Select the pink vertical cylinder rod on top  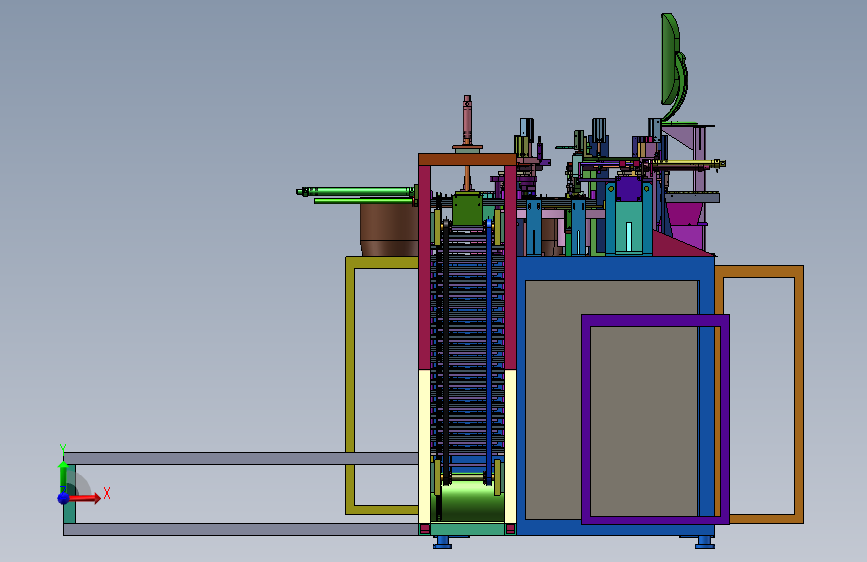(467, 119)
